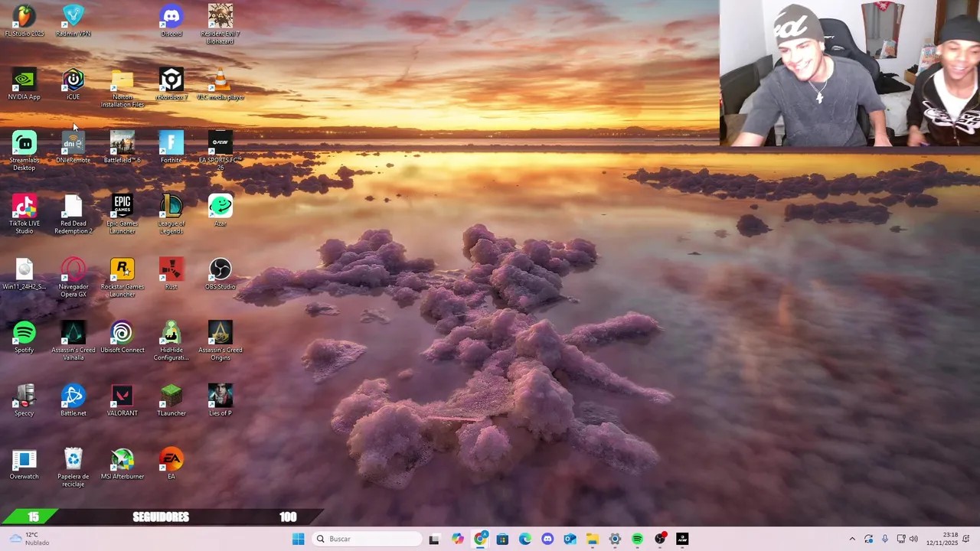The image size is (980, 551).
Task: Open network status tray icon
Action: click(x=901, y=539)
